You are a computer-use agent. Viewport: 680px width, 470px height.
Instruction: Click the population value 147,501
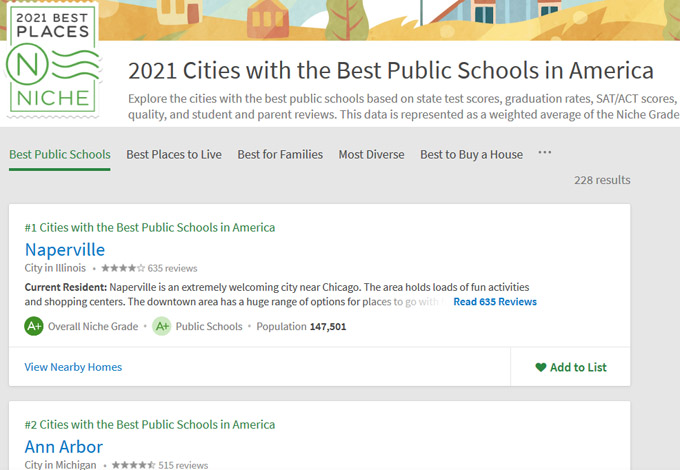pyautogui.click(x=328, y=327)
